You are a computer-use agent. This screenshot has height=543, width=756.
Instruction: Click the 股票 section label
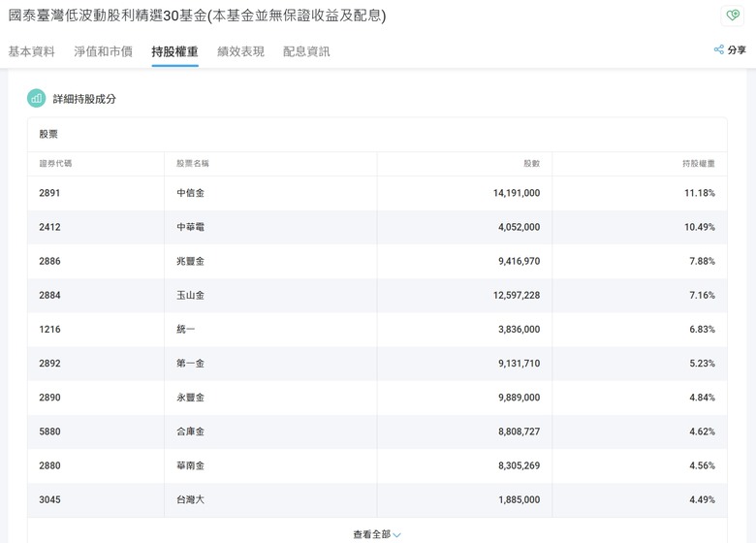click(x=48, y=135)
